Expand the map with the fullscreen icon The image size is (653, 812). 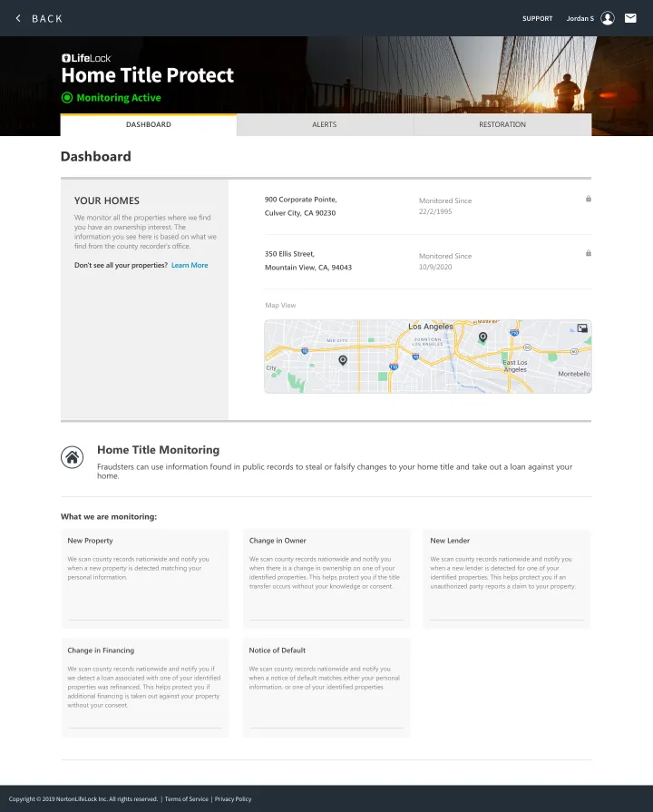582,328
